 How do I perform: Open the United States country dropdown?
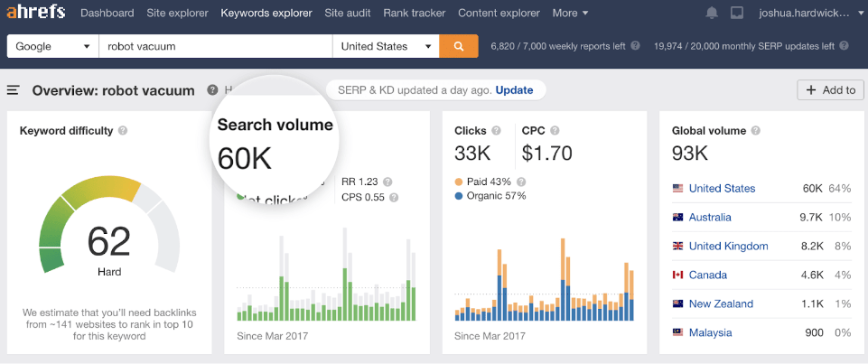[x=386, y=46]
